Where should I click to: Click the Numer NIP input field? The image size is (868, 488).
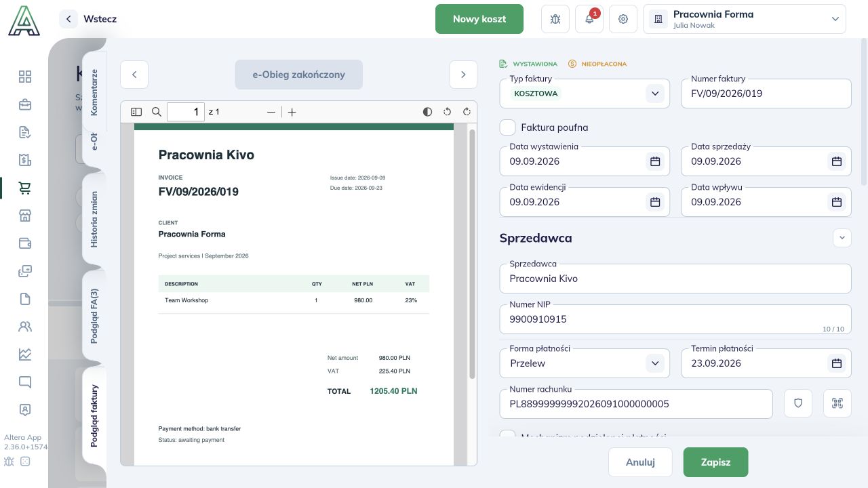(675, 319)
